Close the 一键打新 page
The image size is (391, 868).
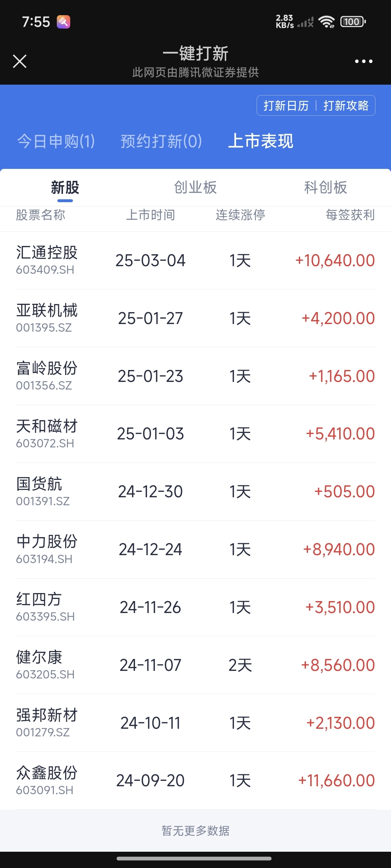tap(20, 61)
